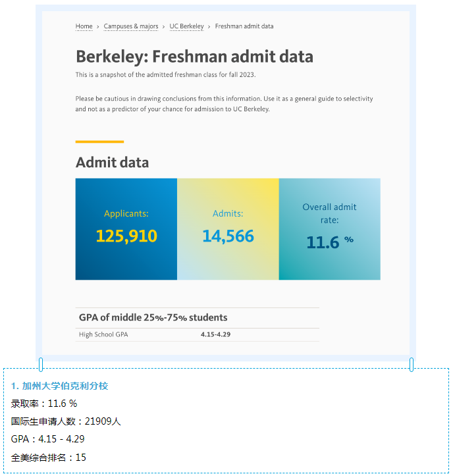Click the Admits 14,566 yellow tile
The height and width of the screenshot is (476, 453).
228,229
